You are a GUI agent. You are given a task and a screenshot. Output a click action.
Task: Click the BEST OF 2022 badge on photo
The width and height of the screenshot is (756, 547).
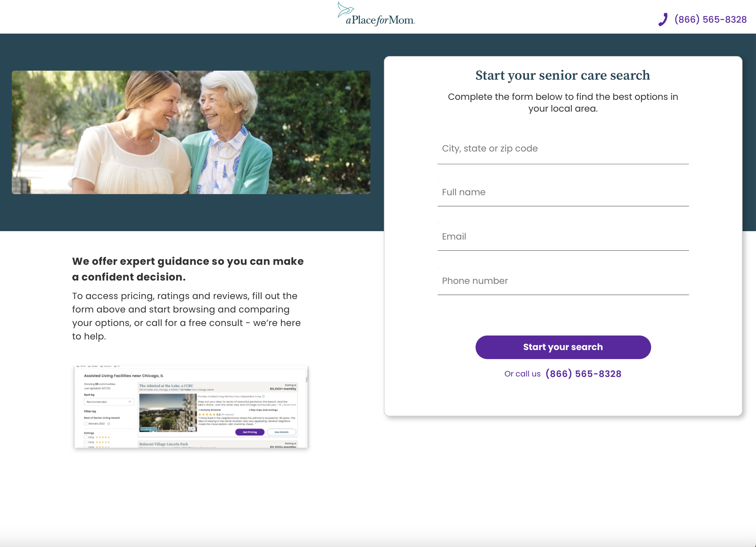coord(149,429)
